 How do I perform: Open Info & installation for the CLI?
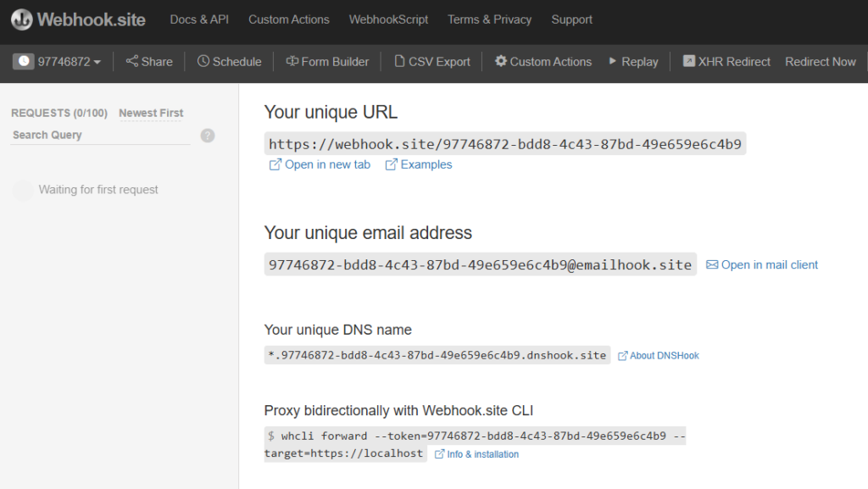point(478,453)
